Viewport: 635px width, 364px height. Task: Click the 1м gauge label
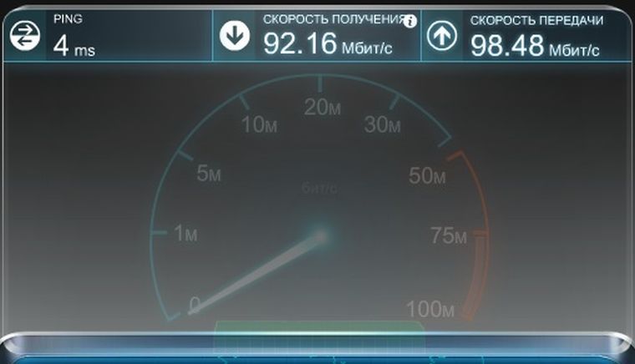[x=185, y=234]
